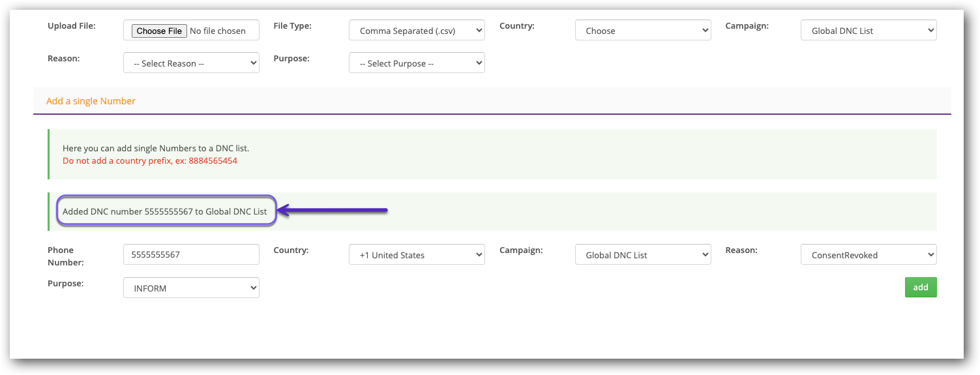Expand the Select Purpose dropdown
The image size is (980, 375).
point(417,63)
